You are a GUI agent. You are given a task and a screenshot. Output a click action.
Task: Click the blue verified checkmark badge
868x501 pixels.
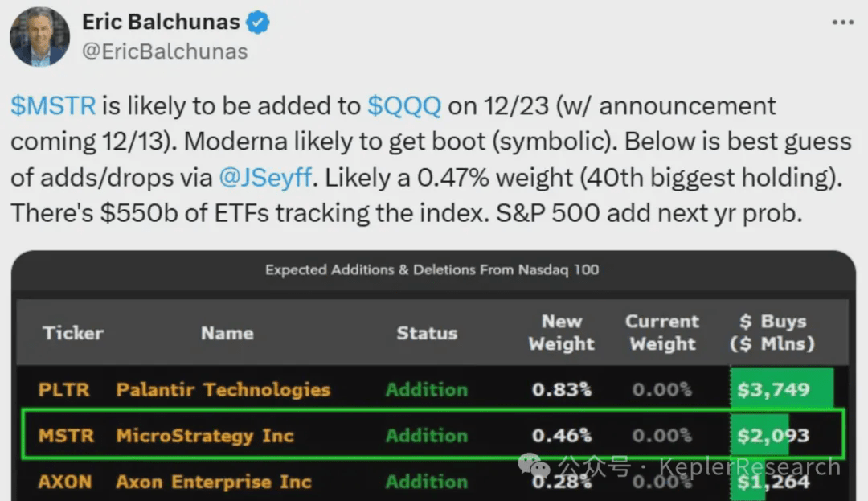tap(258, 23)
